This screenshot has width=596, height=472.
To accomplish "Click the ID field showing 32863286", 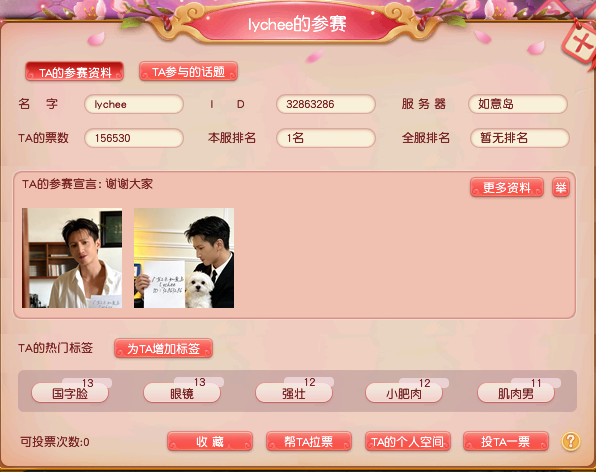I will [x=326, y=104].
